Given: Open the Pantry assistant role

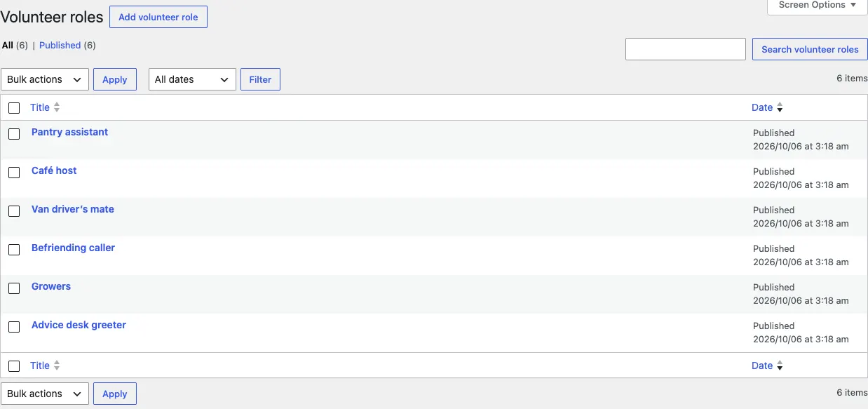Looking at the screenshot, I should pos(69,132).
